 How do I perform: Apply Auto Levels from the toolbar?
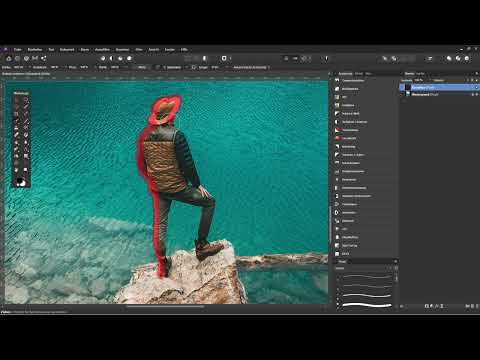pos(103,58)
